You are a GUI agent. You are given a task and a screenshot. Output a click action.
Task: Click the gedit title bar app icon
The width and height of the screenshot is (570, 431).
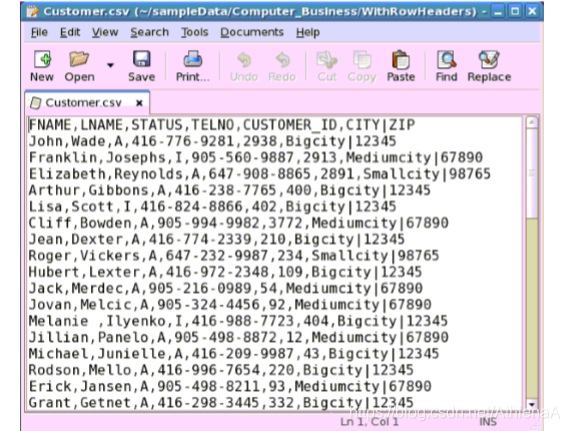tap(32, 12)
